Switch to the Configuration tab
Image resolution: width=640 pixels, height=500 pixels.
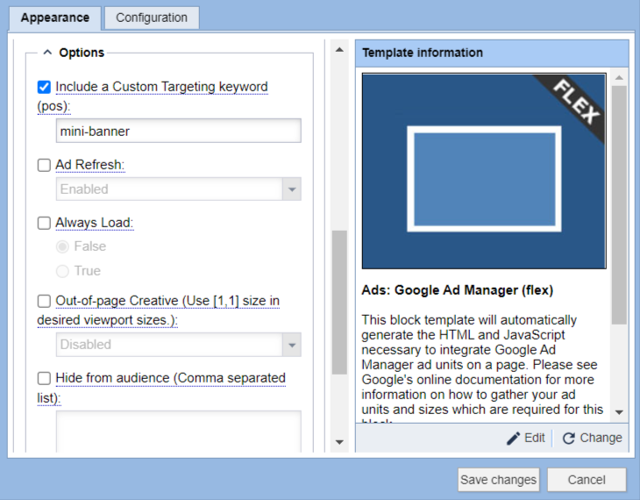coord(151,17)
